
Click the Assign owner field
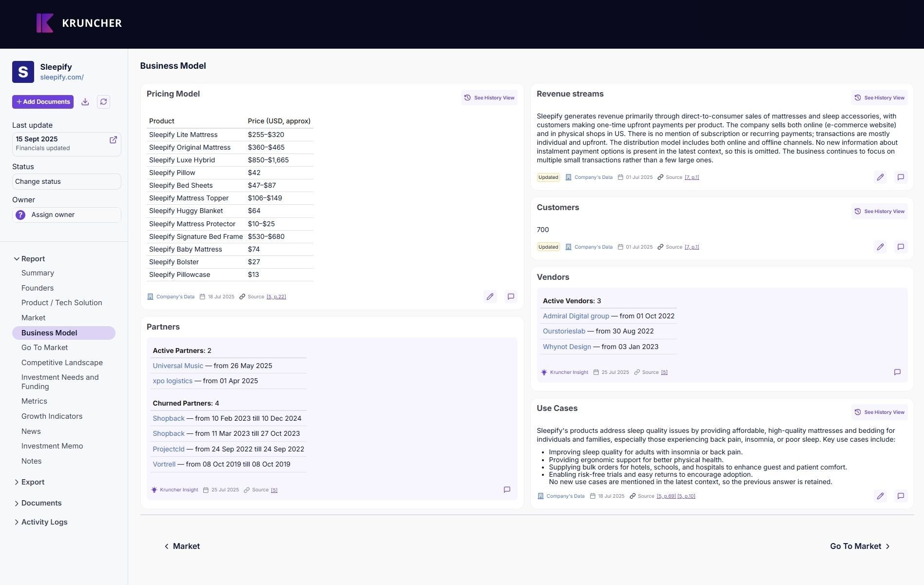click(66, 215)
